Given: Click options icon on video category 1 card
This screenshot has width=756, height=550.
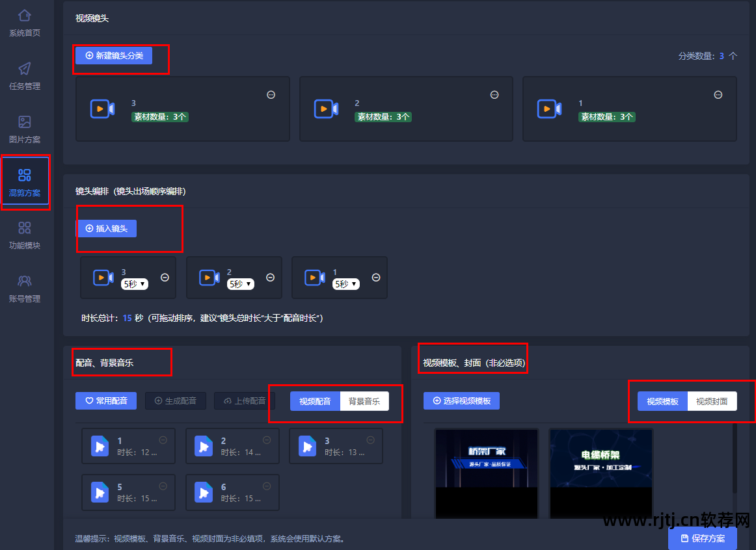Looking at the screenshot, I should click(x=718, y=95).
